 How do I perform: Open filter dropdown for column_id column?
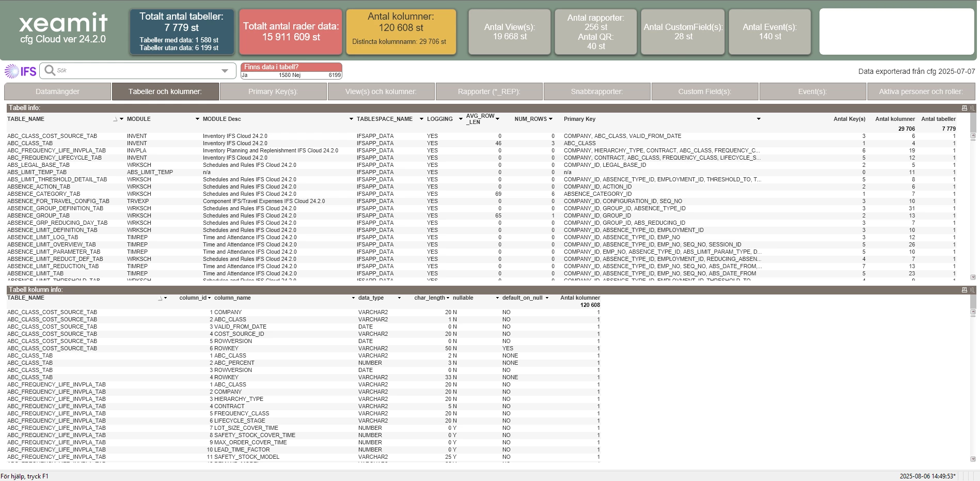pos(209,298)
